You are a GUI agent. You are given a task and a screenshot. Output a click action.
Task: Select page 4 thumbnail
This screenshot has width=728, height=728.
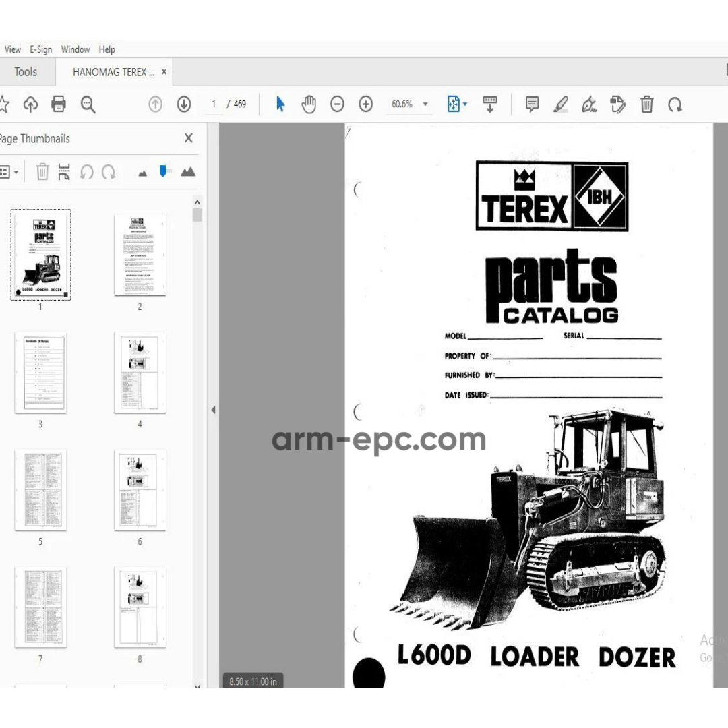140,372
